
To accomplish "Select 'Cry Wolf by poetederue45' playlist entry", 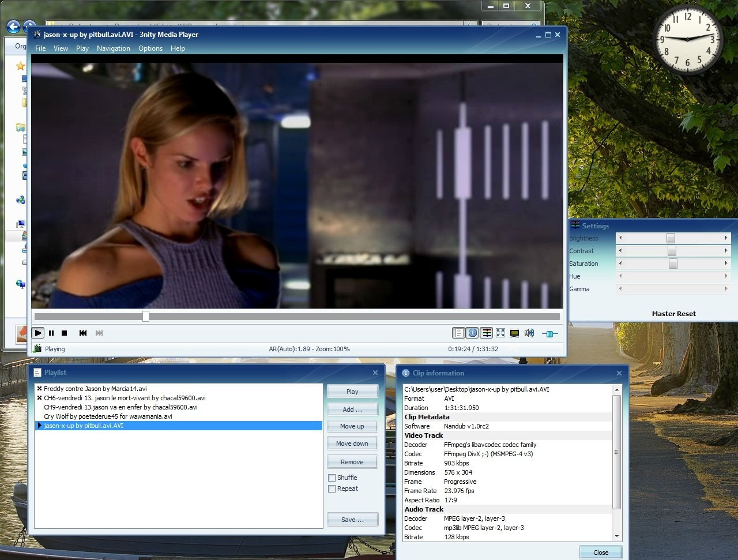I will click(178, 416).
